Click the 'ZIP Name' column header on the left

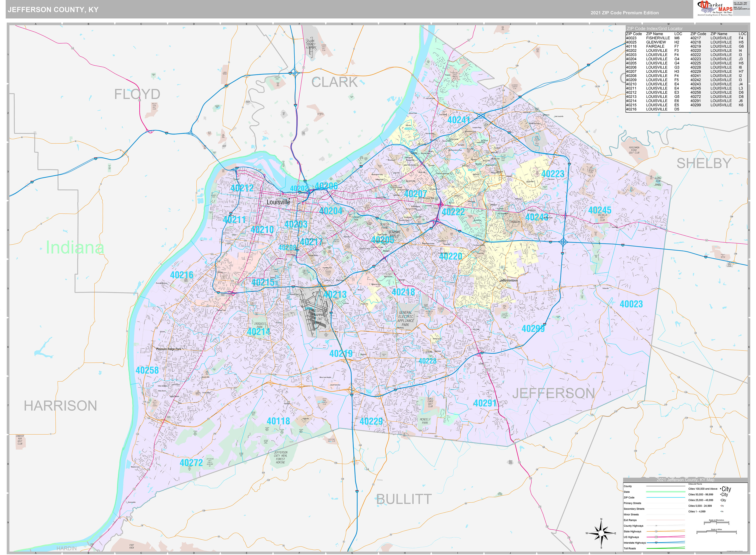coord(654,34)
